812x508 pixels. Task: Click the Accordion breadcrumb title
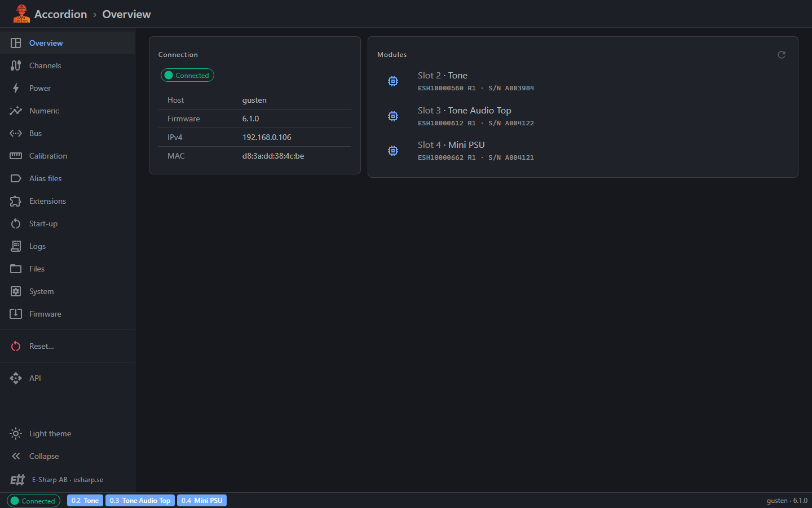point(61,14)
